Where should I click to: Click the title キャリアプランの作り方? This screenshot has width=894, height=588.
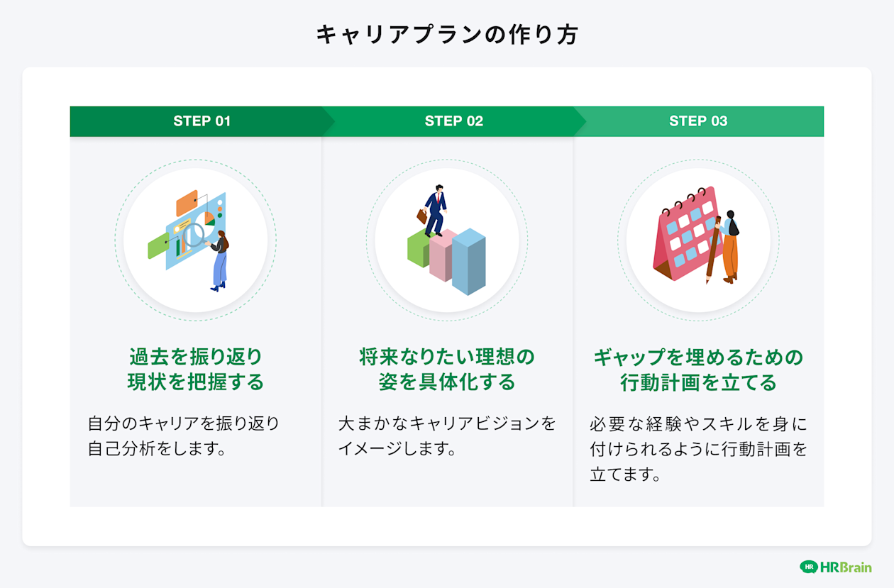coord(447,35)
